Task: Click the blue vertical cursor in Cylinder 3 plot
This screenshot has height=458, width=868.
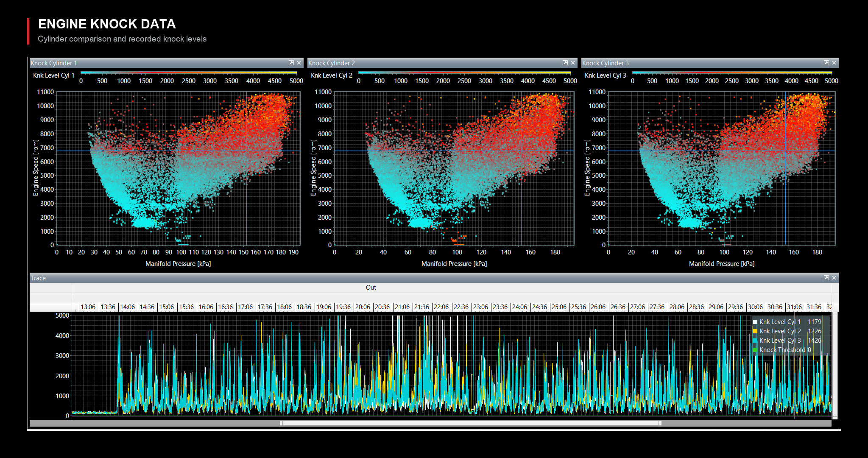Action: pos(785,169)
